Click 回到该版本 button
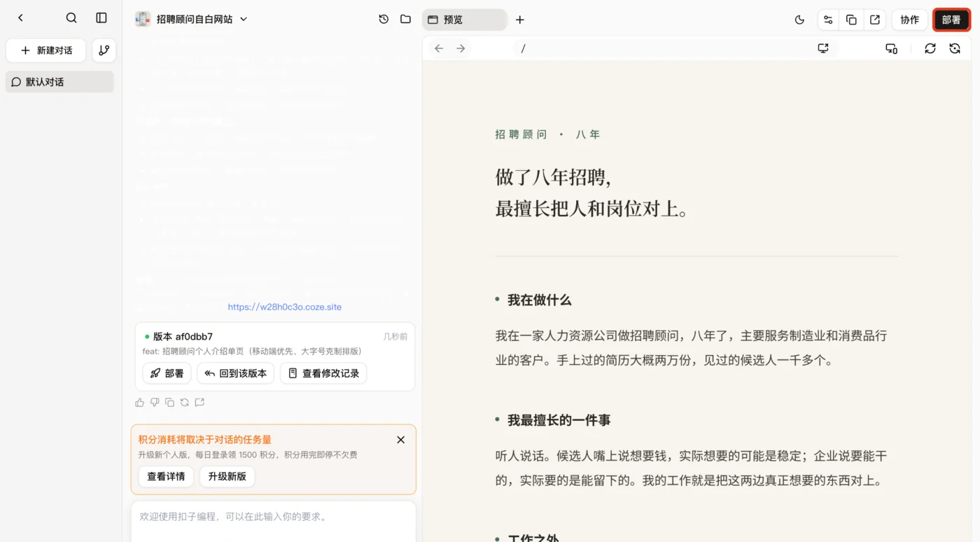980x542 pixels. [235, 373]
